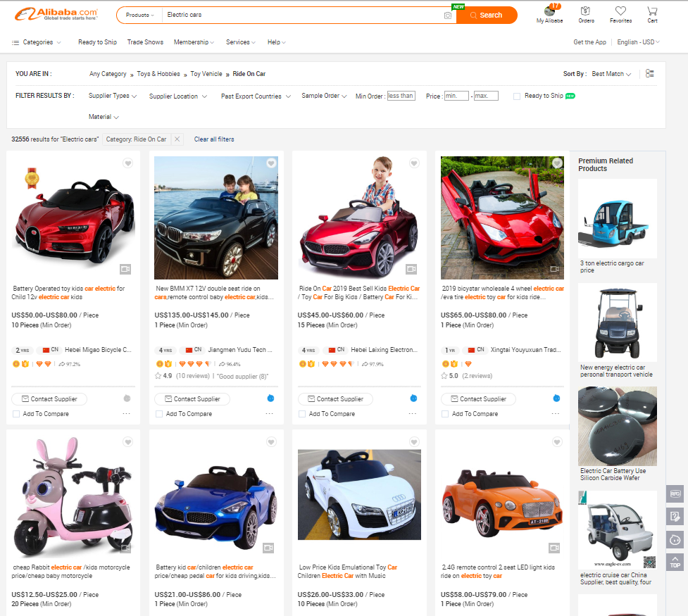688x616 pixels.
Task: Switch layout using the list view icon
Action: tap(649, 74)
